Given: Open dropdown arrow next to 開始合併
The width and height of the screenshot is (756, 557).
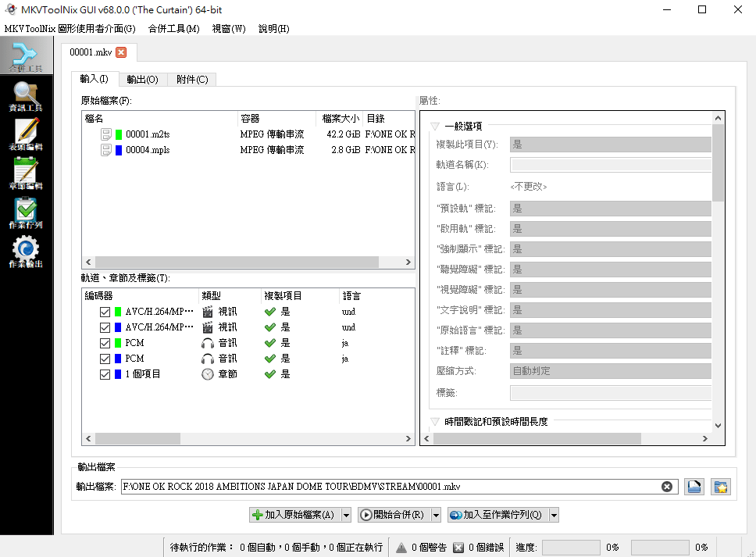Looking at the screenshot, I should pos(436,515).
